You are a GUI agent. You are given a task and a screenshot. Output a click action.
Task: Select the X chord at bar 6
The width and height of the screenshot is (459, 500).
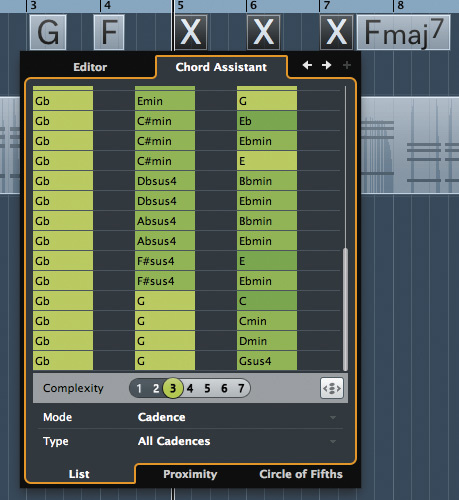[263, 32]
